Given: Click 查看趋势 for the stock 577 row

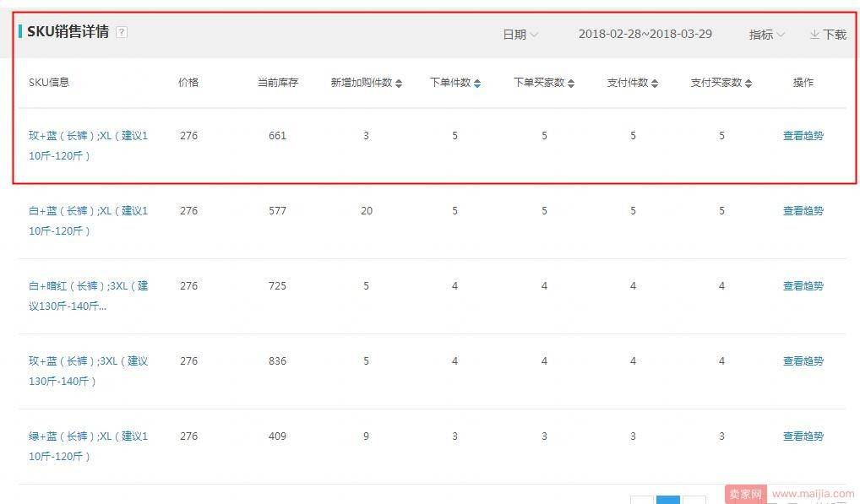Looking at the screenshot, I should click(803, 211).
